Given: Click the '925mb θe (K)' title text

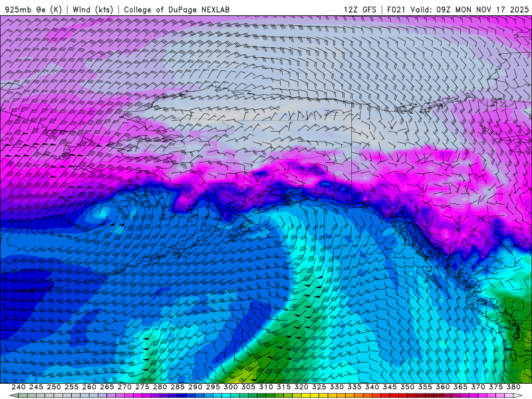Looking at the screenshot, I should [33, 9].
